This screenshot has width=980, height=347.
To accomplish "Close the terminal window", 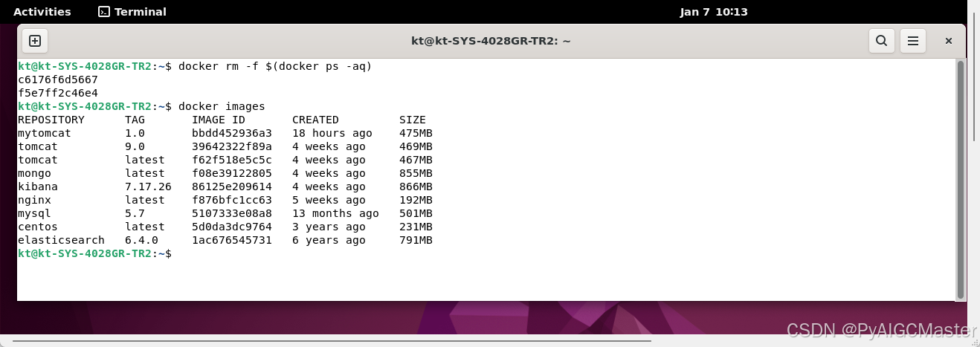I will pos(949,41).
